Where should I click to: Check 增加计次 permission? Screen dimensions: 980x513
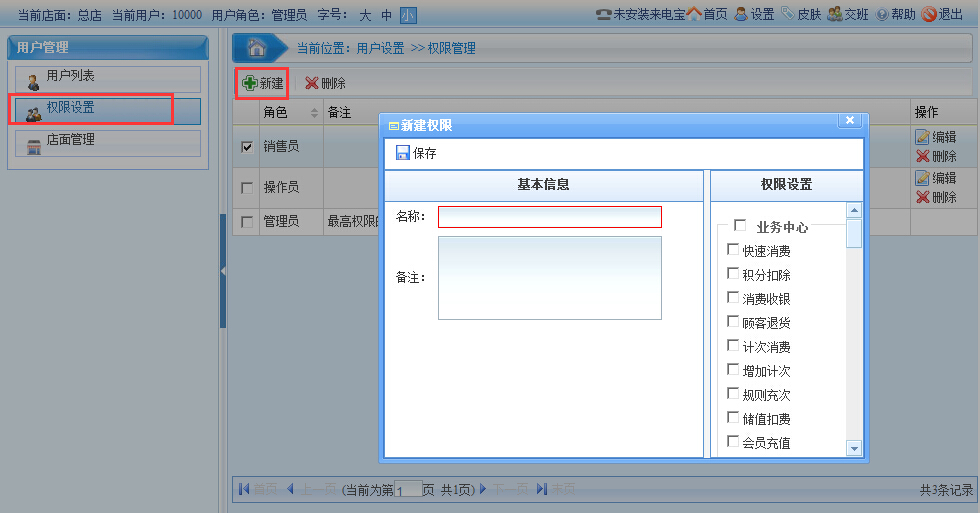pyautogui.click(x=733, y=369)
